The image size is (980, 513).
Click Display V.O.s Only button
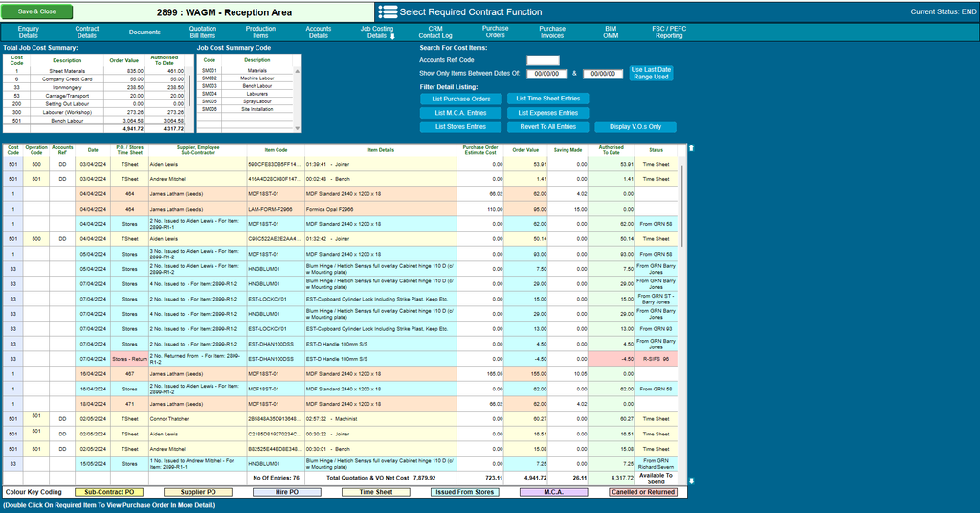[635, 127]
